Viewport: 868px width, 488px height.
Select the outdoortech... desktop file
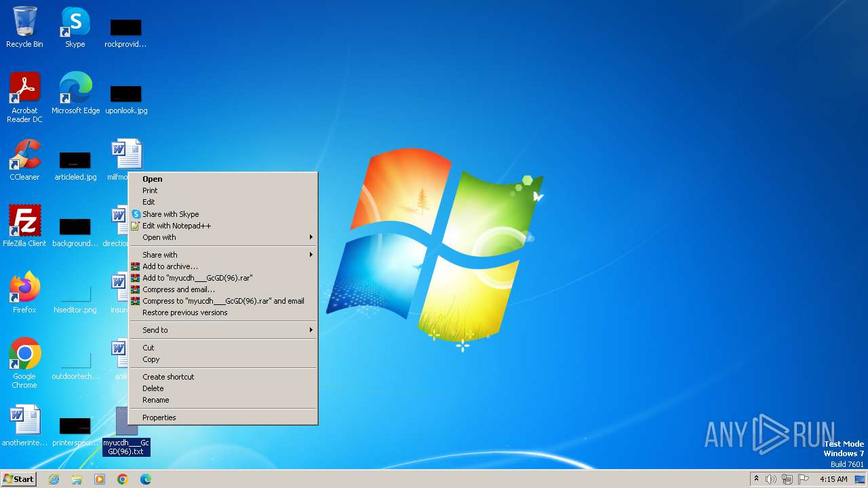[75, 365]
